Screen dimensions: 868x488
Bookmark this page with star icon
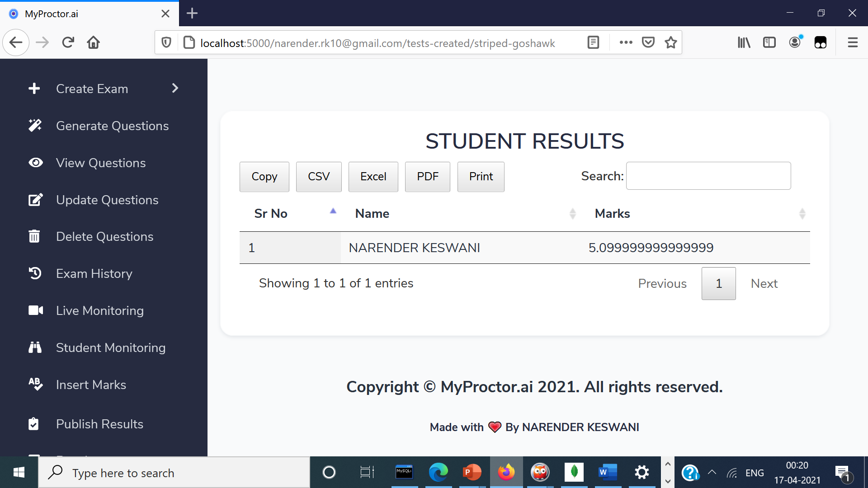[x=671, y=42]
